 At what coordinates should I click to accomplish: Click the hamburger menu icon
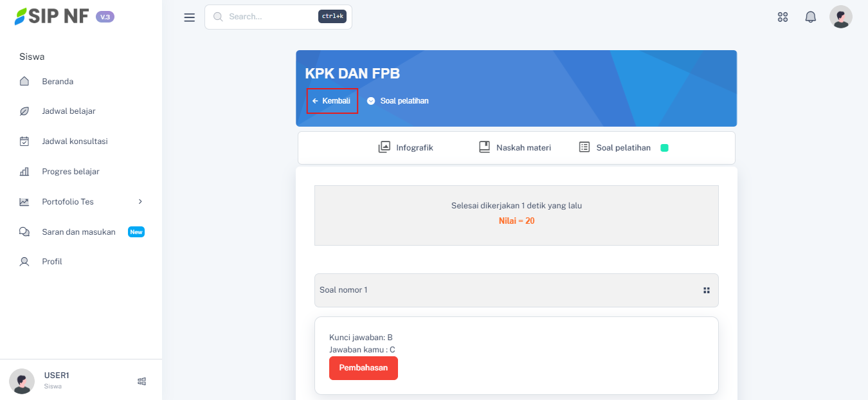(x=189, y=17)
